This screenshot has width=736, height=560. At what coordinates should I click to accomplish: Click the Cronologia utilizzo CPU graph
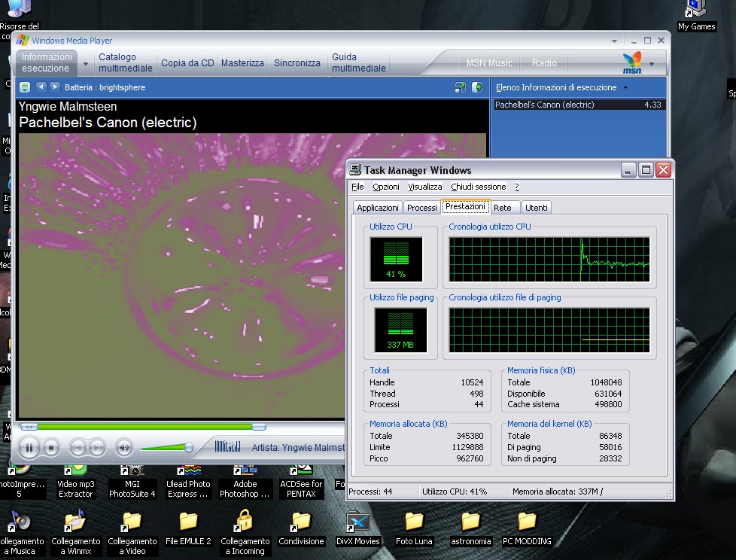(549, 259)
